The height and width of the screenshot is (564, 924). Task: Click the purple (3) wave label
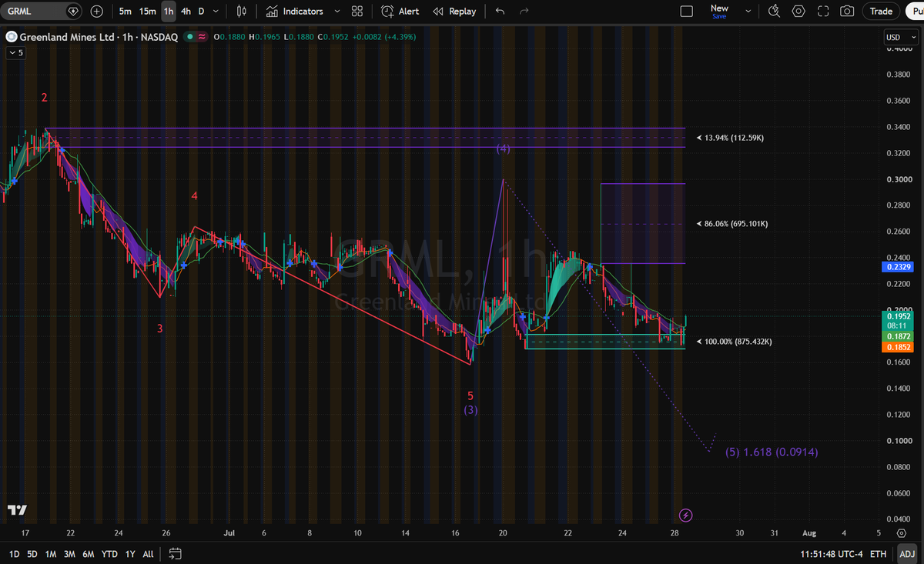pos(470,410)
